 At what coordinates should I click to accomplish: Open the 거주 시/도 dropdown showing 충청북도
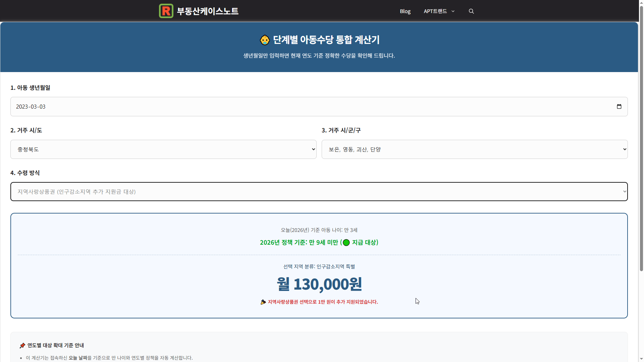pos(163,149)
